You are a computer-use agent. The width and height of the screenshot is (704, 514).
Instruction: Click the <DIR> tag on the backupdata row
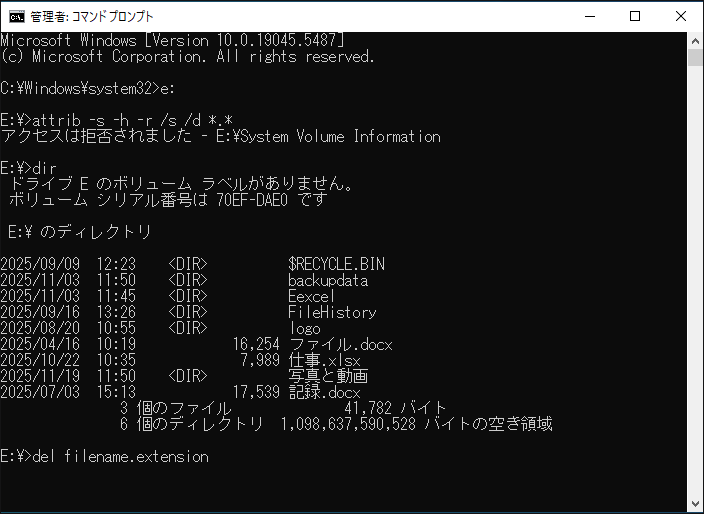tap(188, 281)
